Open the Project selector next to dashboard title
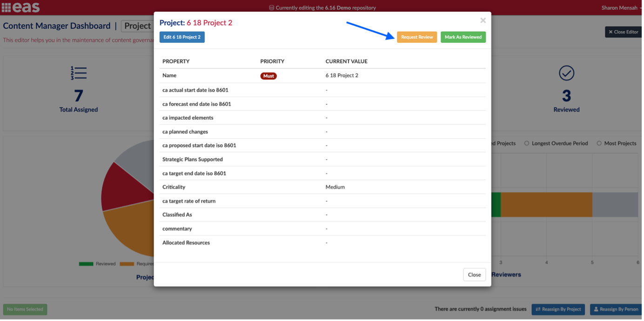Image resolution: width=644 pixels, height=321 pixels. (137, 26)
